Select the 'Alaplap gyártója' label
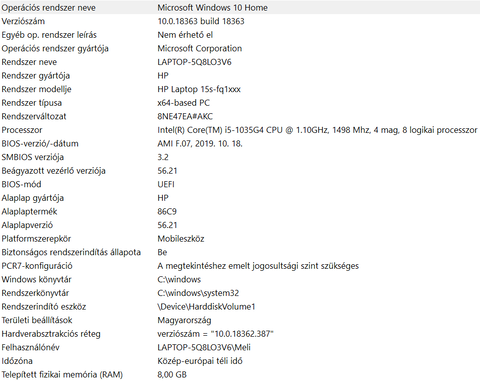The height and width of the screenshot is (381, 480). coord(33,198)
